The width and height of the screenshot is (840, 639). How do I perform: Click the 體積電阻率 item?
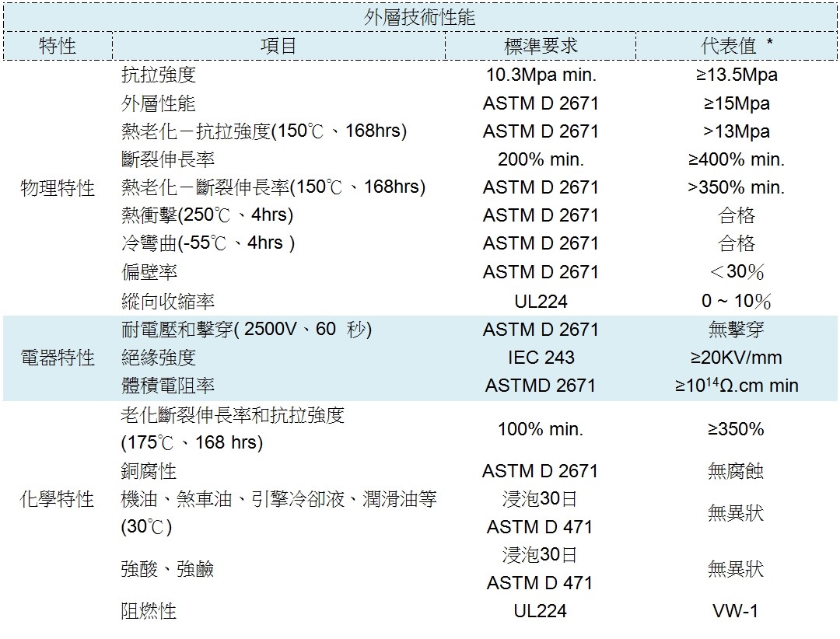click(x=168, y=386)
